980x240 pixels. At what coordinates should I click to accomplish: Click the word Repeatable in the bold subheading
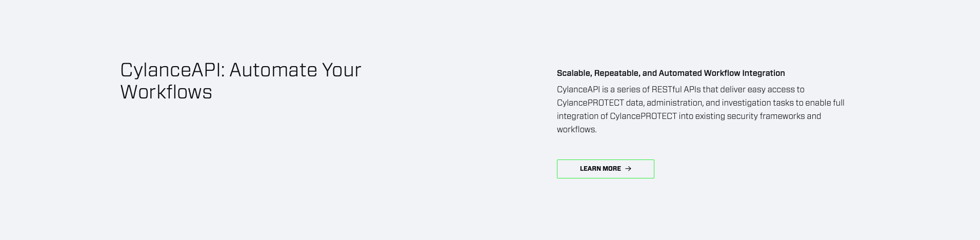point(616,73)
